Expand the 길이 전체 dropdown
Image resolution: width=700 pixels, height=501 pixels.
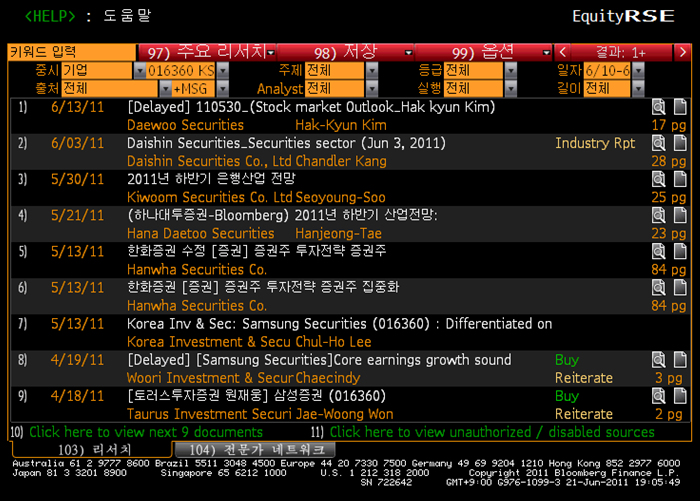(x=638, y=89)
